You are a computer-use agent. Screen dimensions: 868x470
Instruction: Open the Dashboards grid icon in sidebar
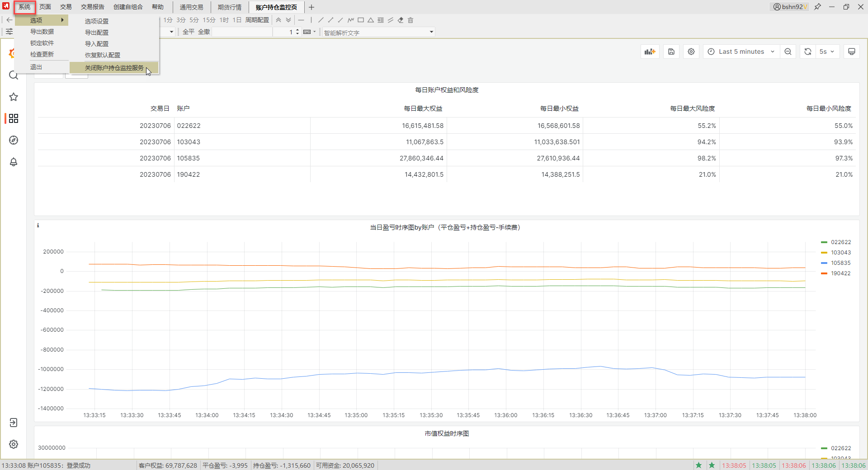coord(14,118)
